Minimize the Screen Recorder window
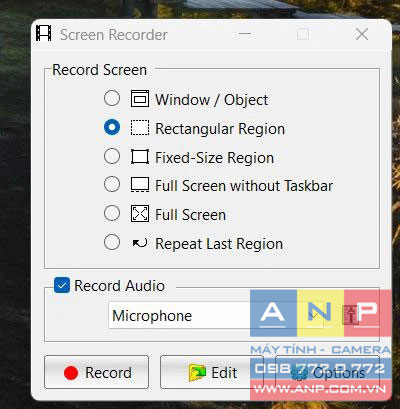Image resolution: width=400 pixels, height=409 pixels. click(x=245, y=34)
